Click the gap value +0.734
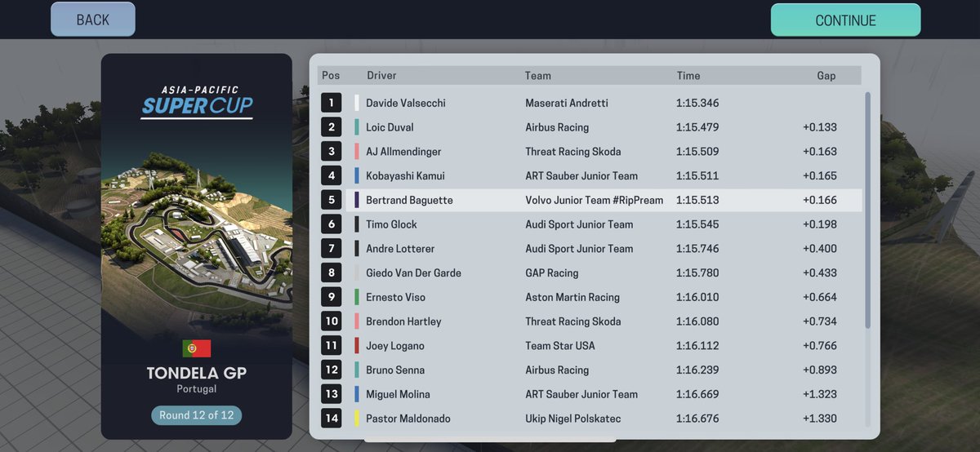The height and width of the screenshot is (452, 980). point(820,321)
